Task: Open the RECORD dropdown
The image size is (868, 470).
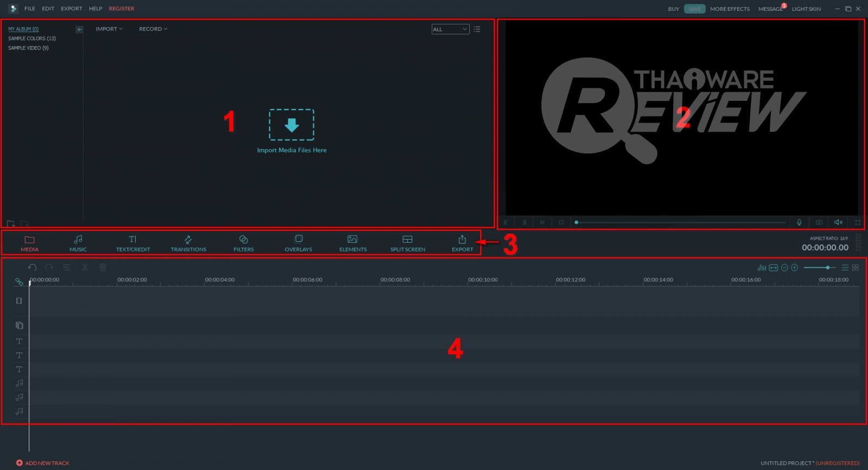Action: [x=153, y=29]
